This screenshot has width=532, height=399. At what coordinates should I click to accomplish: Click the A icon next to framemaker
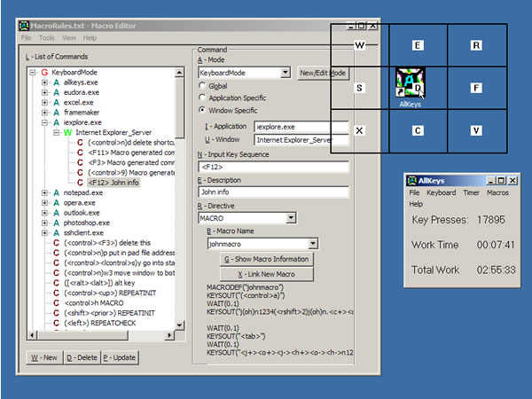click(x=57, y=113)
